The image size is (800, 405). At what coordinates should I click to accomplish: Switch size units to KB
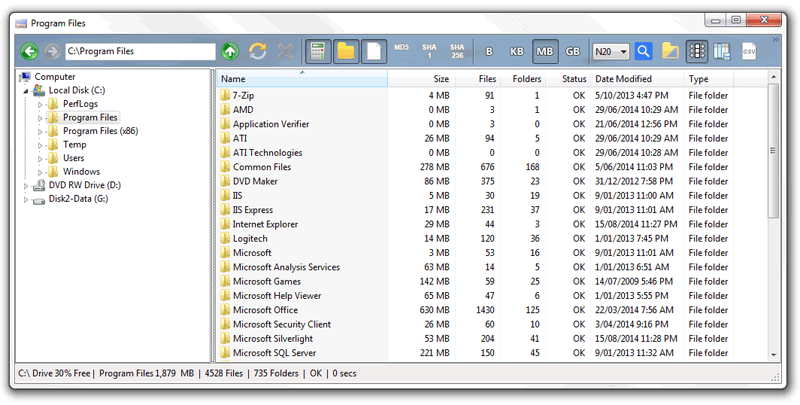517,52
